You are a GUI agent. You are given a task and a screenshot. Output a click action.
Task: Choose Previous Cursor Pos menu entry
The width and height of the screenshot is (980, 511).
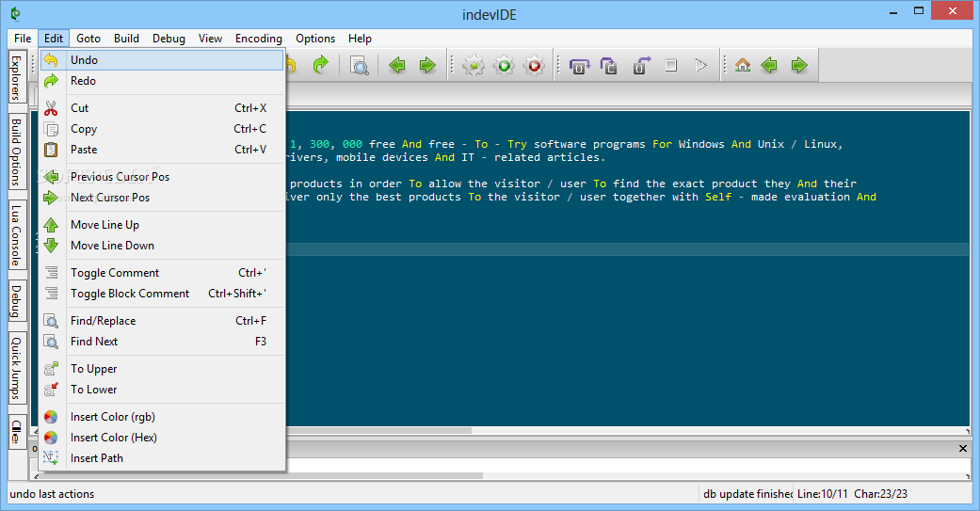tap(162, 177)
